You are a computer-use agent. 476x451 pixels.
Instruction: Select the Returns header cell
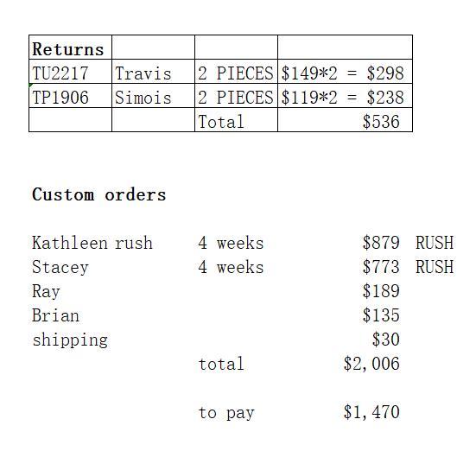70,47
